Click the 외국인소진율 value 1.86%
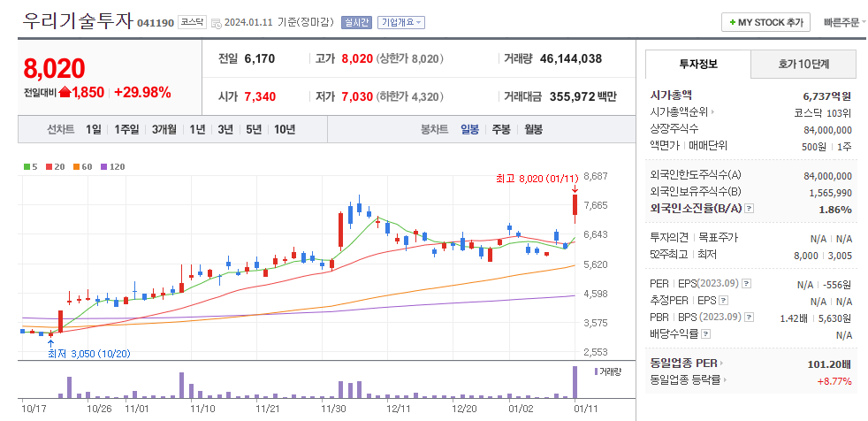 point(834,210)
